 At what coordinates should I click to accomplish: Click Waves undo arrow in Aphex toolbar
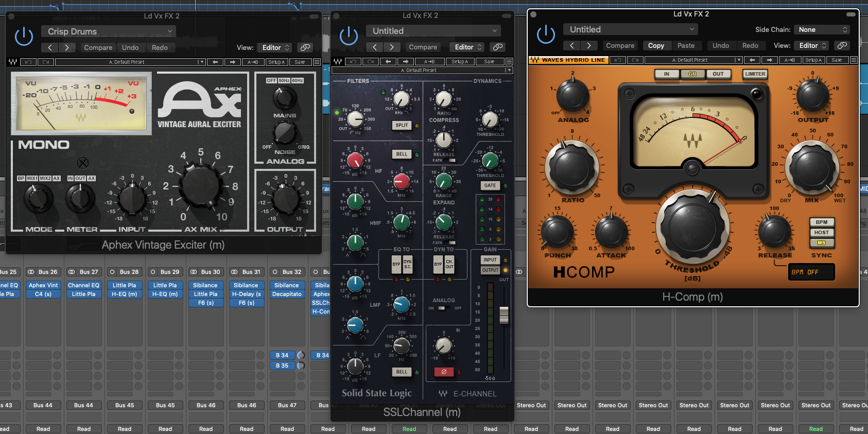point(28,62)
